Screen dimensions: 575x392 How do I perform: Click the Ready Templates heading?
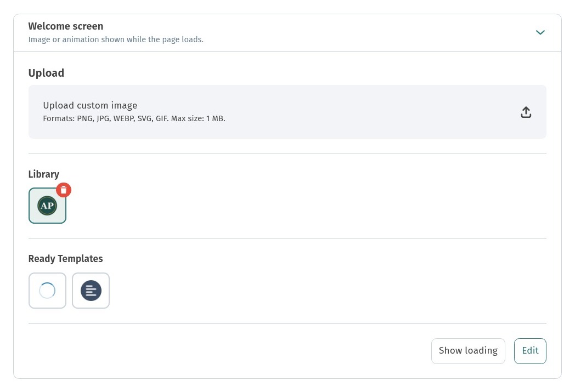(65, 259)
